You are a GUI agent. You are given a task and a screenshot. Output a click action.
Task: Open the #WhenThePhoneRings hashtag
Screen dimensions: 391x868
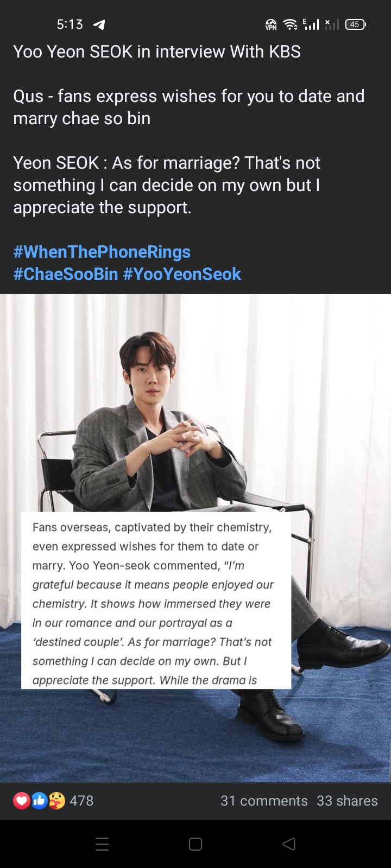click(102, 252)
